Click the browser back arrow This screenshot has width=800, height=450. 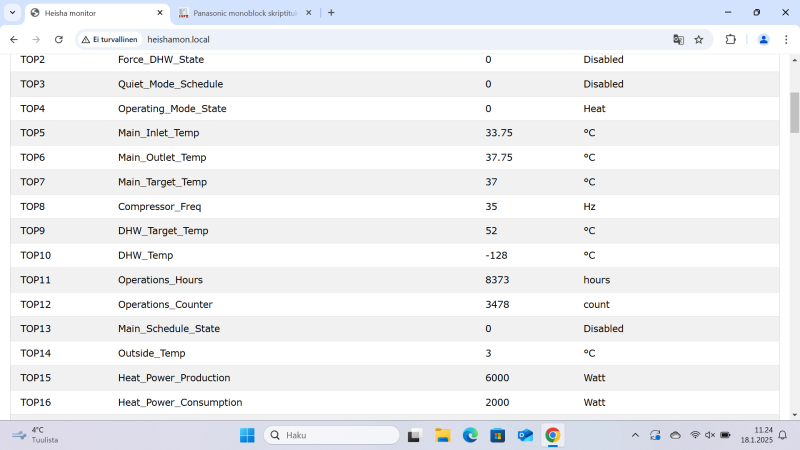[14, 39]
